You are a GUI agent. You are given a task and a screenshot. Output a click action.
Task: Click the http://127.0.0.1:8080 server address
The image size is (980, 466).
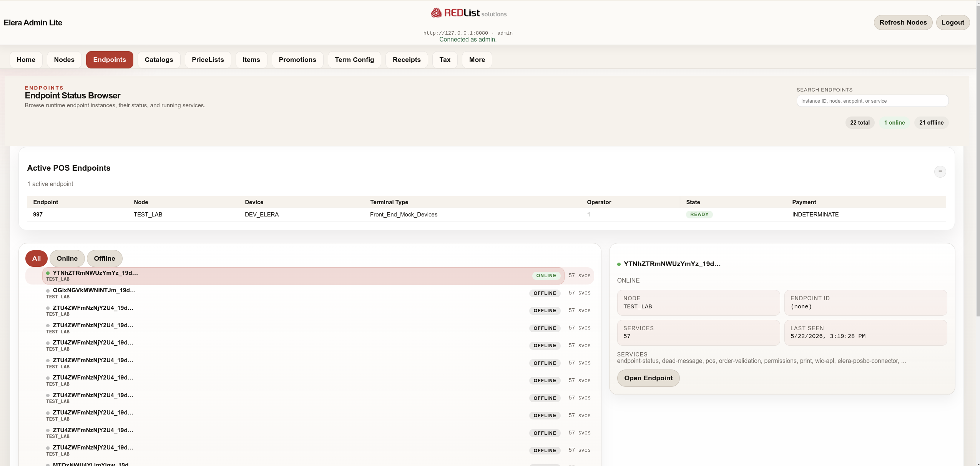[x=455, y=33]
